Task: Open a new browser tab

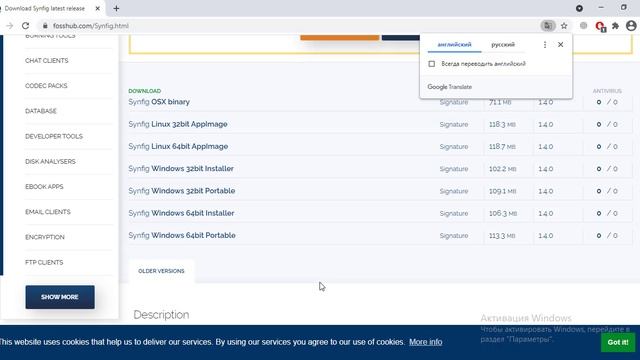Action: coord(116,8)
